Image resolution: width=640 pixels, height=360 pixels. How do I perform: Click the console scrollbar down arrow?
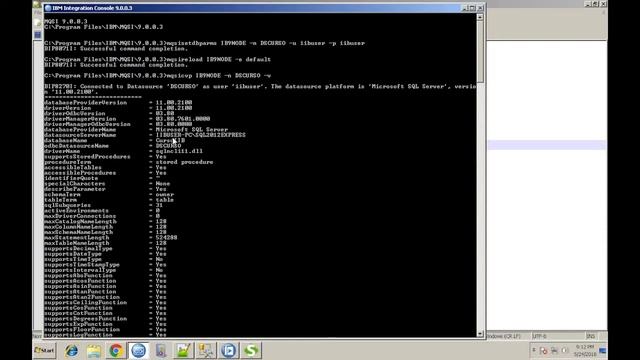coord(480,334)
